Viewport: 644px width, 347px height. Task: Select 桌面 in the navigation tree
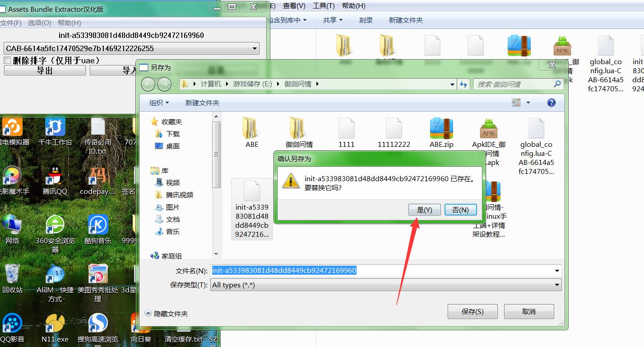(172, 146)
